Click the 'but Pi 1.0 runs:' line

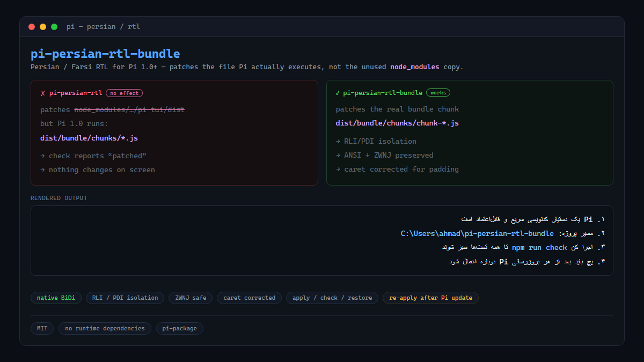pos(74,123)
